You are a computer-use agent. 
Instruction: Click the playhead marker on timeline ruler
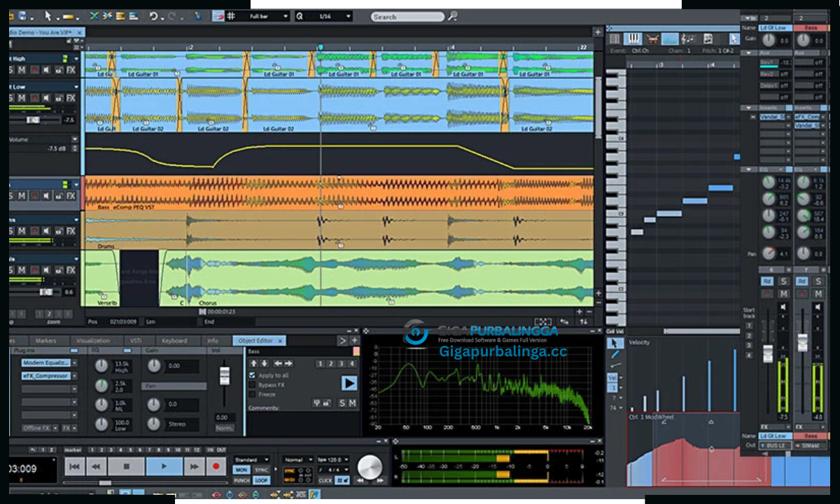click(x=321, y=48)
